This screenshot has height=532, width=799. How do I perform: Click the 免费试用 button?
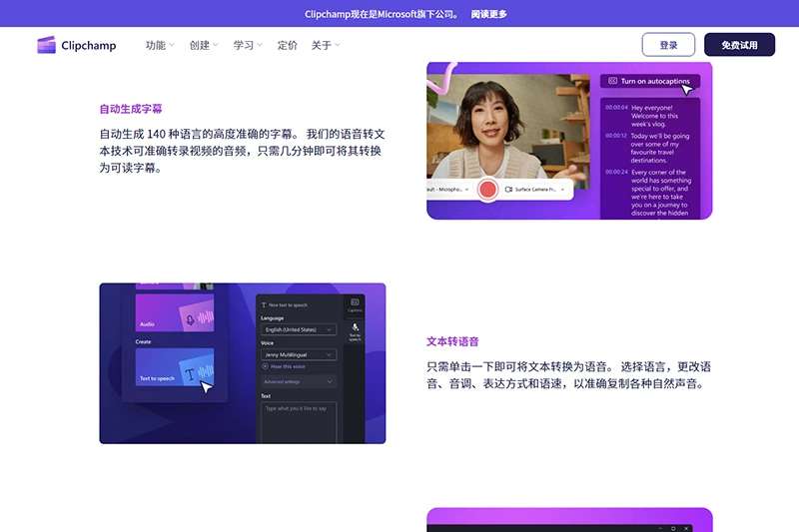point(739,45)
